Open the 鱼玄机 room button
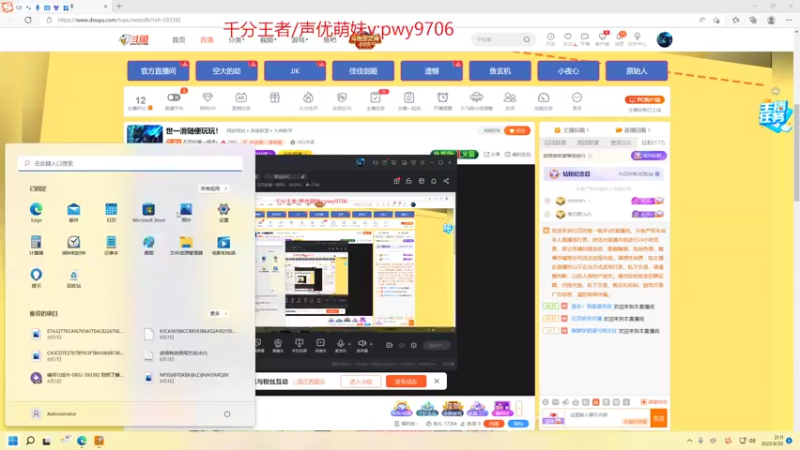Image resolution: width=800 pixels, height=450 pixels. pyautogui.click(x=500, y=71)
